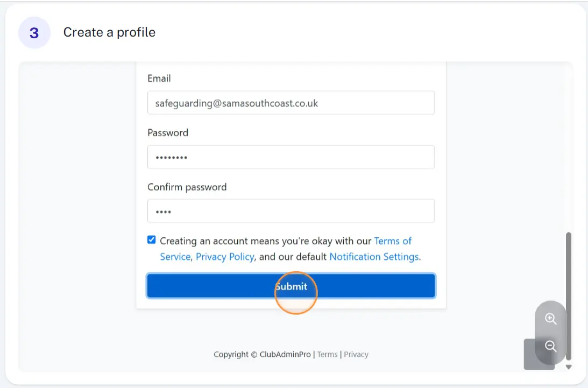Screen dimensions: 588x388
Task: Open the footer Privacy link
Action: [x=356, y=354]
